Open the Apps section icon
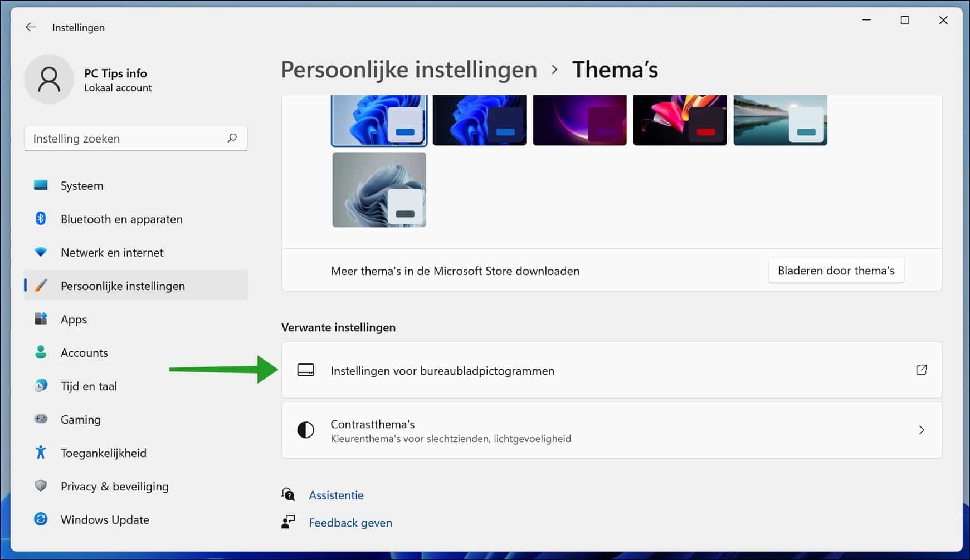The width and height of the screenshot is (970, 560). point(41,319)
